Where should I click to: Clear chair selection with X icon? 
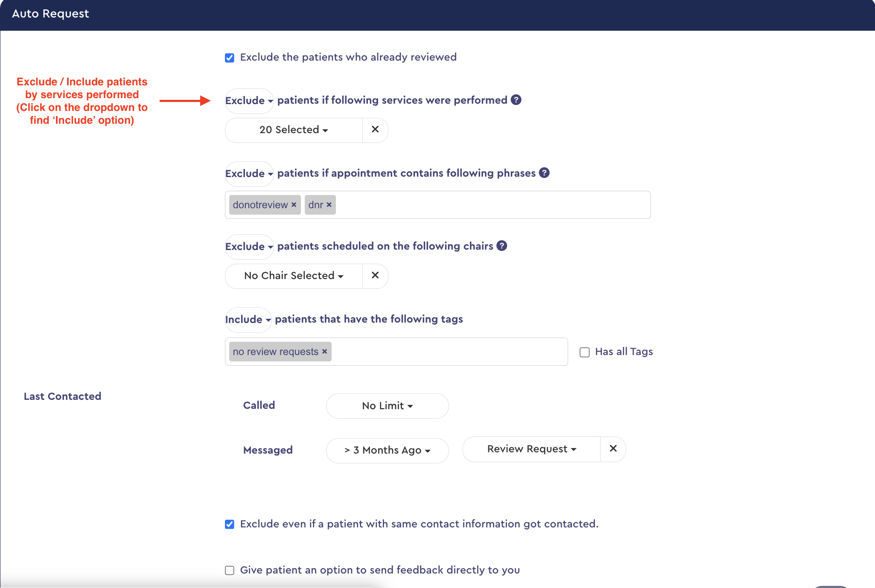[x=375, y=276]
